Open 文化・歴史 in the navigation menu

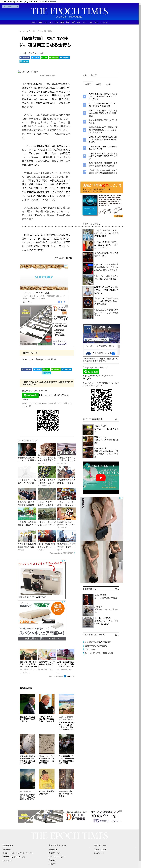pyautogui.click(x=93, y=22)
